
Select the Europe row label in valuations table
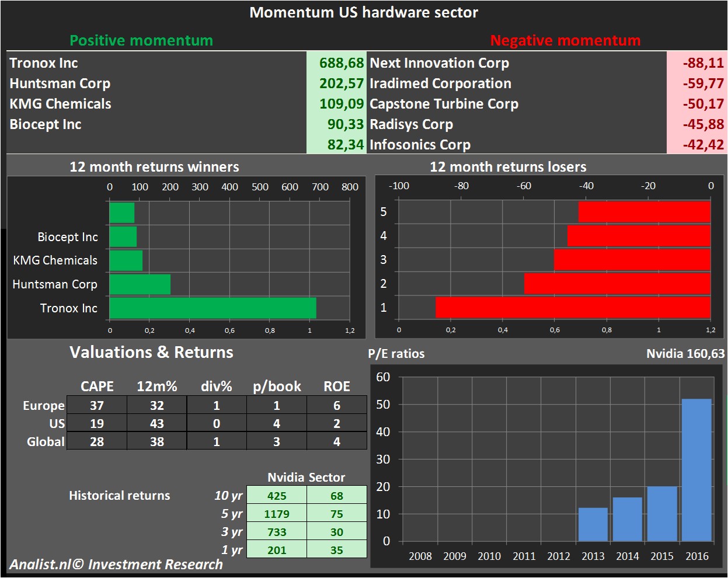pyautogui.click(x=44, y=406)
